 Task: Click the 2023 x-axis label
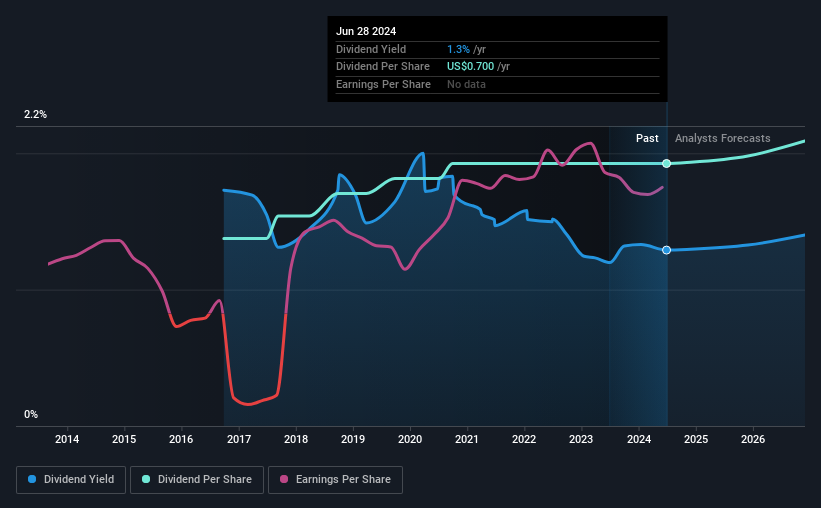pos(581,439)
